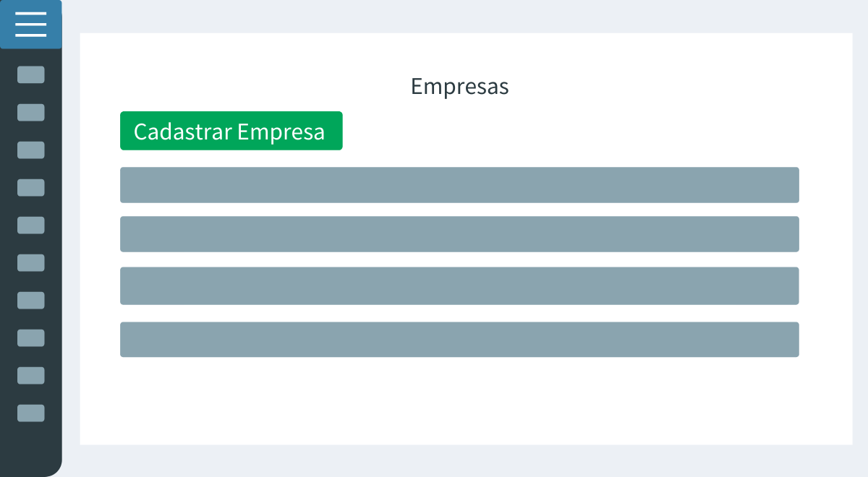Click the third sidebar placeholder icon
The image size is (868, 477).
31,150
